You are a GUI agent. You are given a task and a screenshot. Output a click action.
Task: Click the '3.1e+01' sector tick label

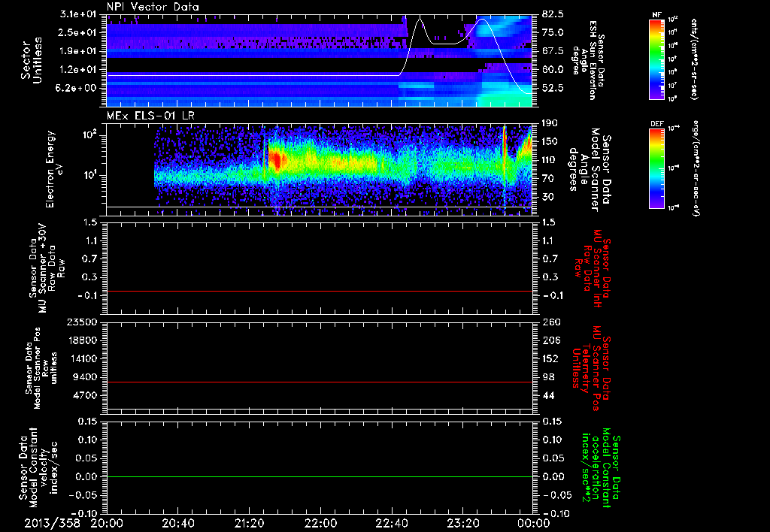(x=77, y=14)
